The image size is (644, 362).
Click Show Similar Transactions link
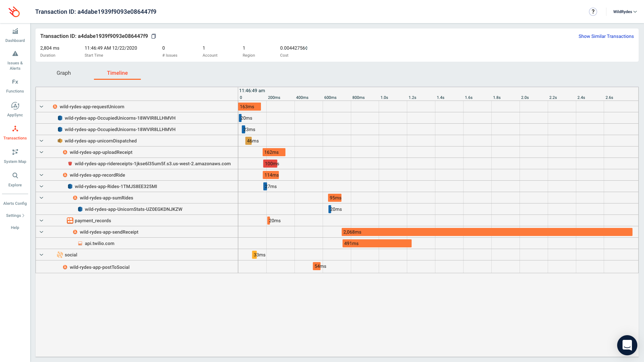point(606,36)
